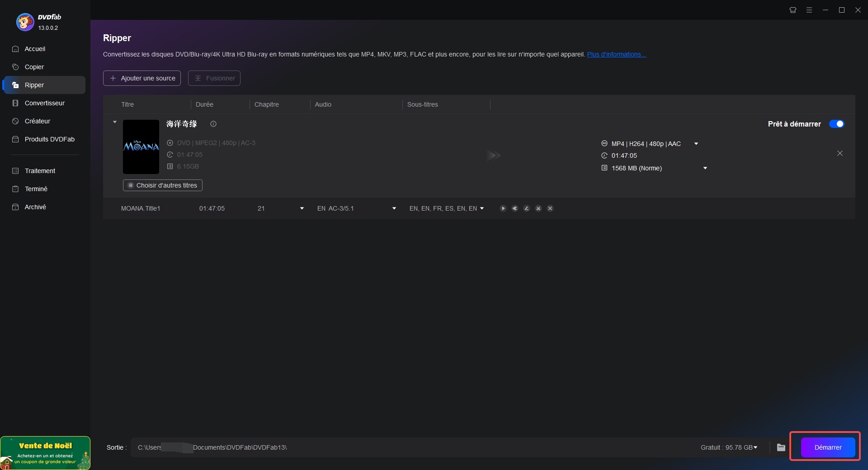This screenshot has width=868, height=470.
Task: Open the skin/theme icon in title bar
Action: coord(793,10)
